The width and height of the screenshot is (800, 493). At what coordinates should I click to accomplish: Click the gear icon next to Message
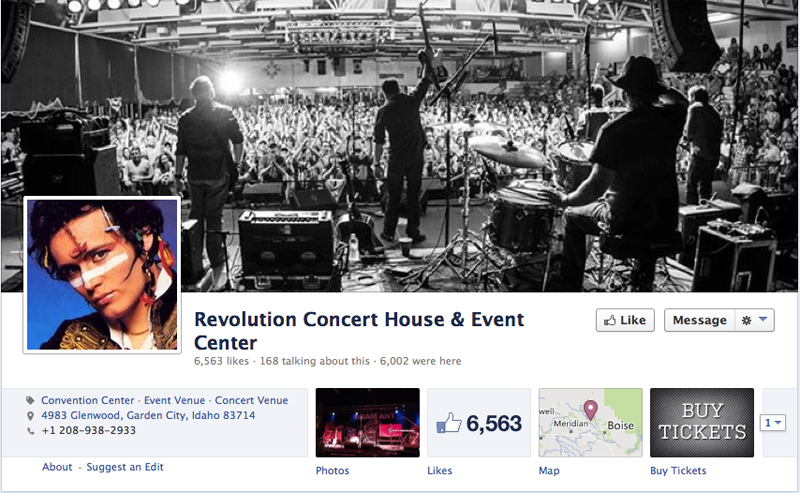[x=746, y=321]
